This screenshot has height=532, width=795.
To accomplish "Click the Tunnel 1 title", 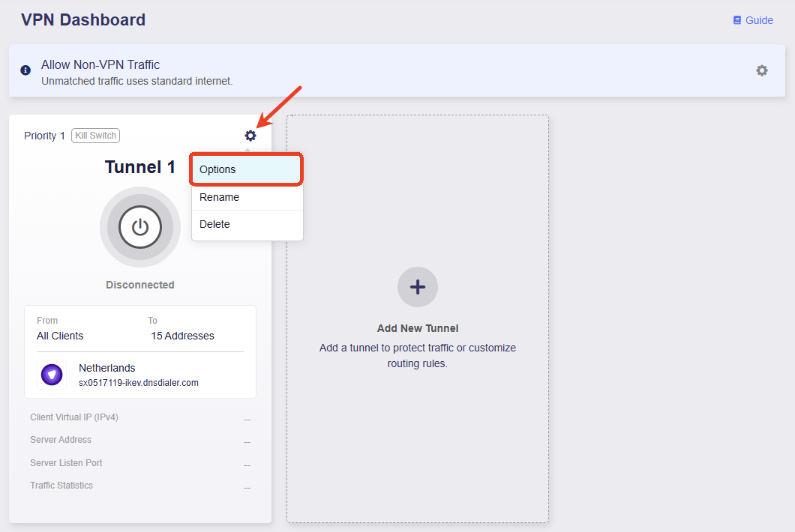I will pos(139,167).
